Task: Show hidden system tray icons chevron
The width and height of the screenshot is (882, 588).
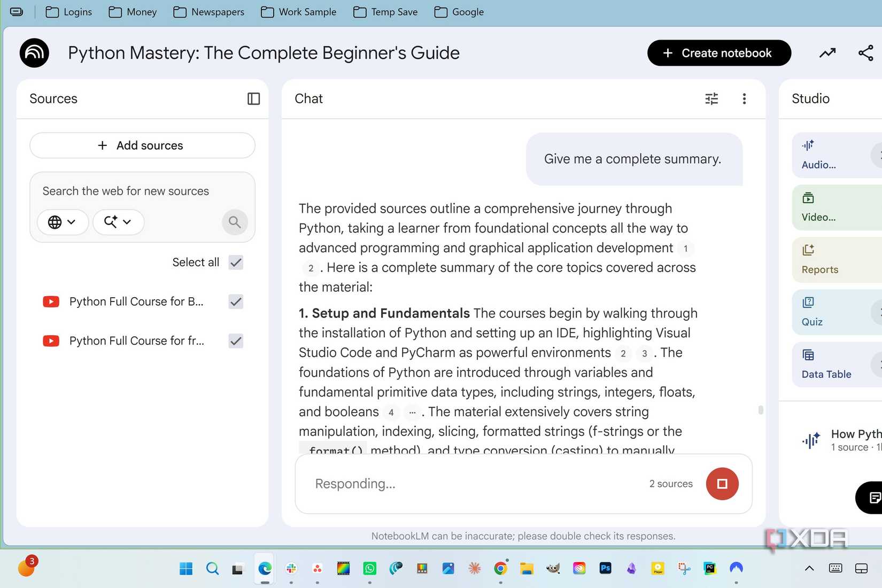Action: tap(809, 568)
